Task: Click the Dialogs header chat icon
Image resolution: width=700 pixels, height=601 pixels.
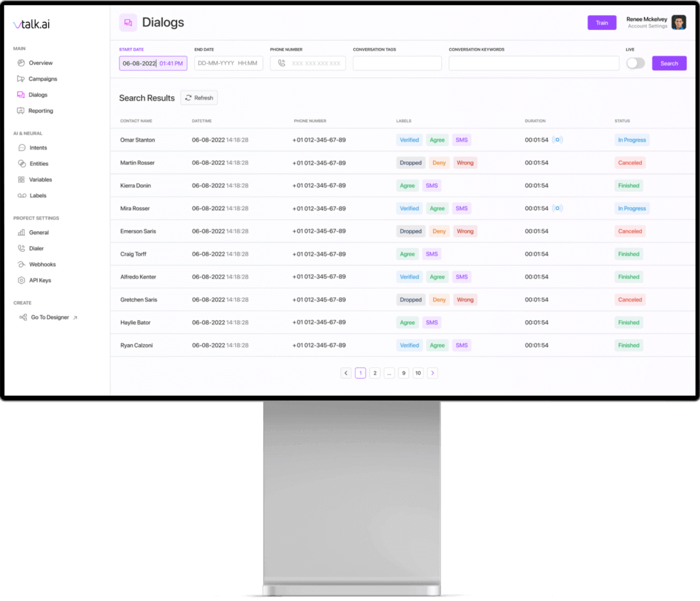Action: (x=128, y=22)
